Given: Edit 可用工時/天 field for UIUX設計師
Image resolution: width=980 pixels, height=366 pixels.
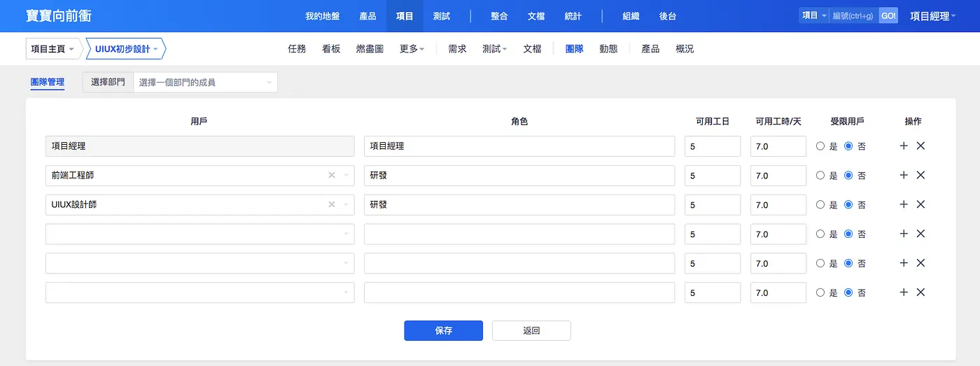Looking at the screenshot, I should (x=778, y=205).
